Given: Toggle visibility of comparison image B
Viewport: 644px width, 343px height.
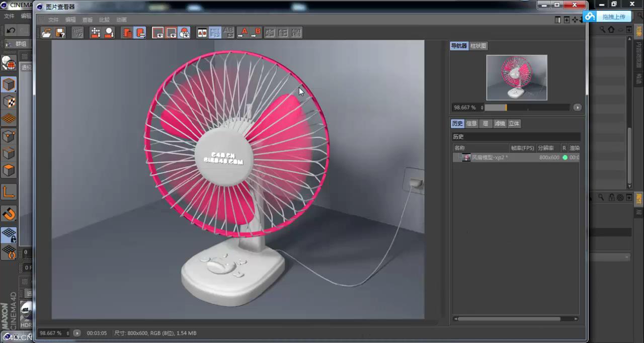Looking at the screenshot, I should [172, 33].
